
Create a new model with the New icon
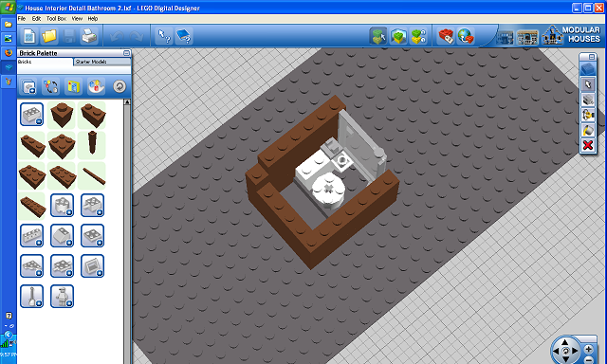(29, 36)
